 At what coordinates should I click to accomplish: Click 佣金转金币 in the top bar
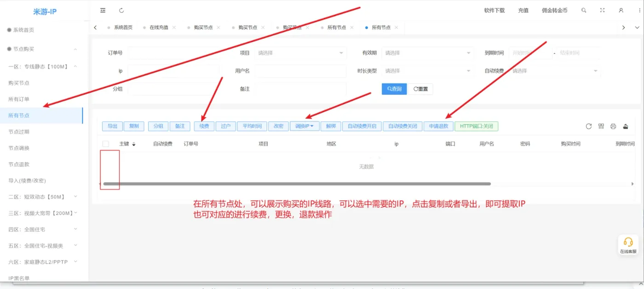pos(554,10)
